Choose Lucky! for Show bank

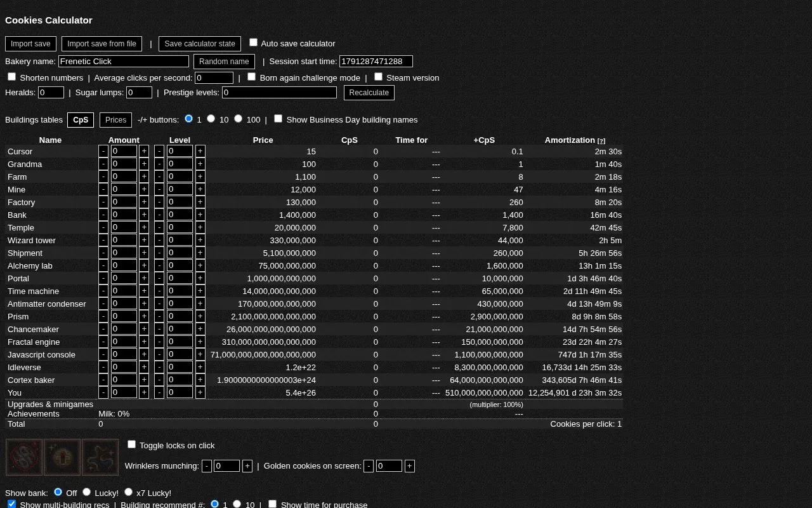[86, 492]
